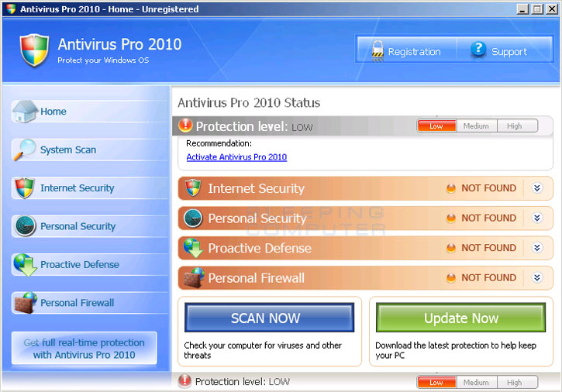Go to Internet Security in sidebar

pyautogui.click(x=90, y=187)
